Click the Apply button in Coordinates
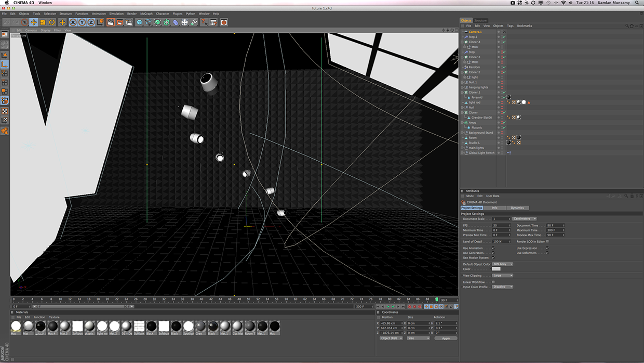 tap(446, 338)
